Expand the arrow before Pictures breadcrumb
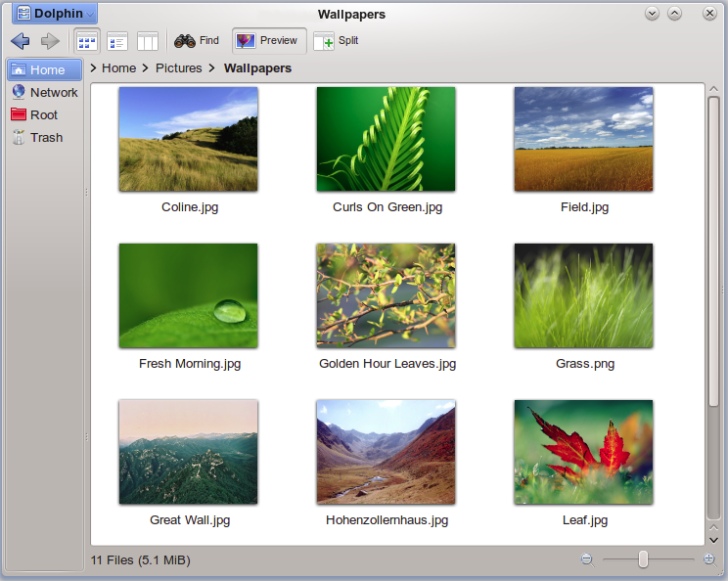The height and width of the screenshot is (581, 728). [146, 68]
